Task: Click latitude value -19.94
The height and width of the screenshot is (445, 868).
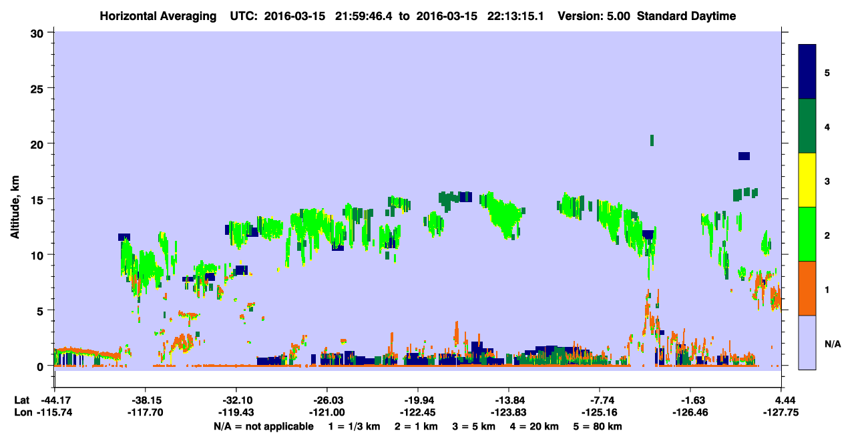Action: (418, 400)
